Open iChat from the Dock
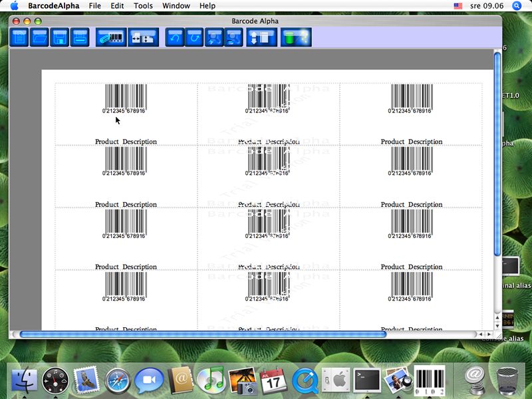Viewport: 532px width, 399px height. (x=149, y=380)
